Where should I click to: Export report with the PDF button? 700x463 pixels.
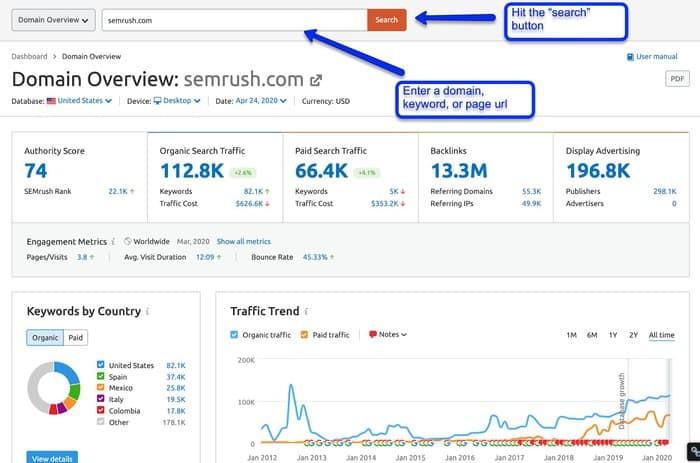coord(677,79)
